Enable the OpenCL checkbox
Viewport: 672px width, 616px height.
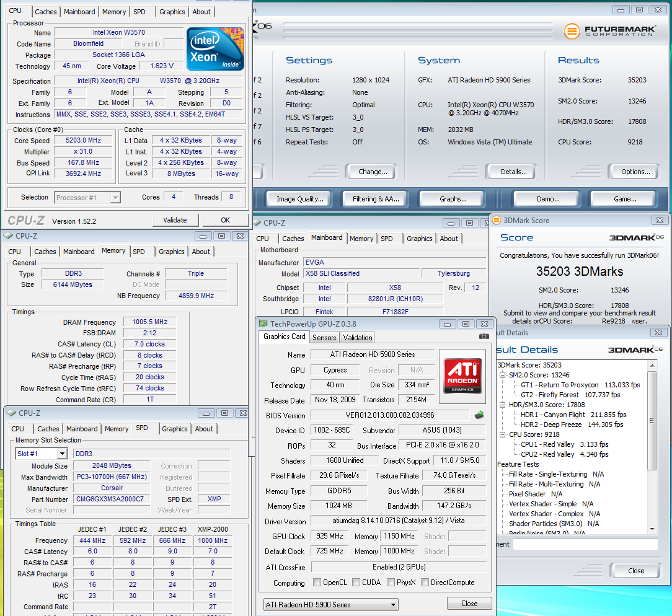point(317,583)
